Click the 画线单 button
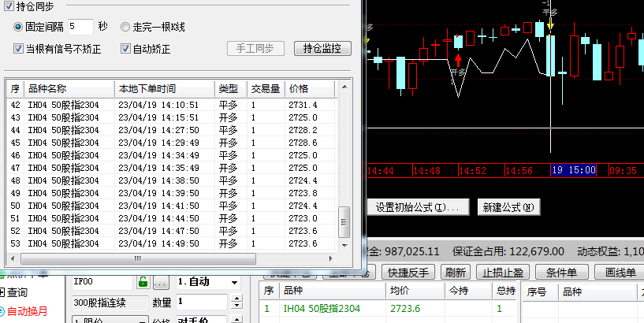Viewport: 644px width, 323px height. [620, 272]
